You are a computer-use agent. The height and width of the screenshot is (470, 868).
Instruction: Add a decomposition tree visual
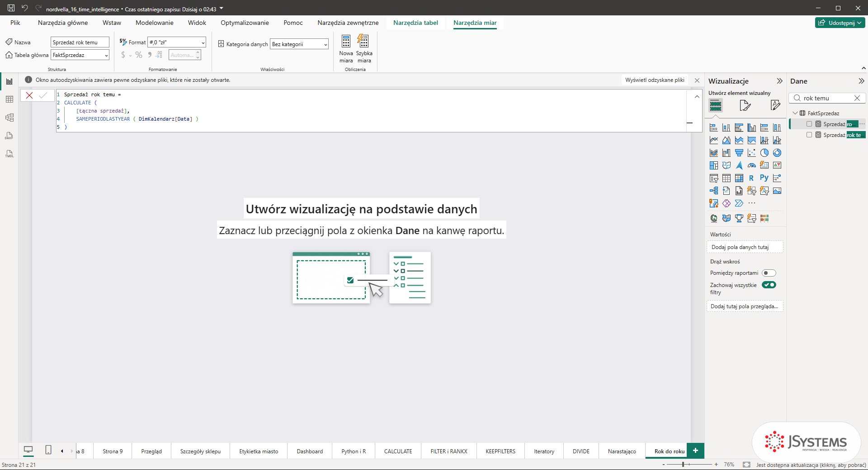[714, 191]
